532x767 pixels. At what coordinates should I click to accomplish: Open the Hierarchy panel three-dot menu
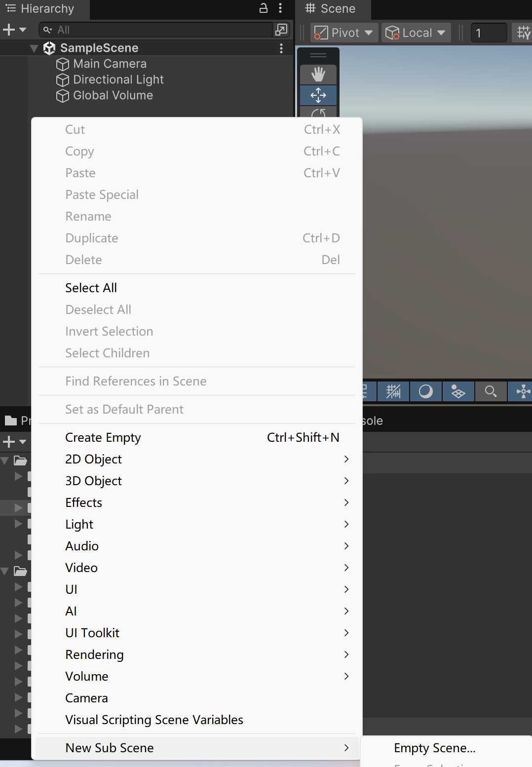(x=280, y=8)
